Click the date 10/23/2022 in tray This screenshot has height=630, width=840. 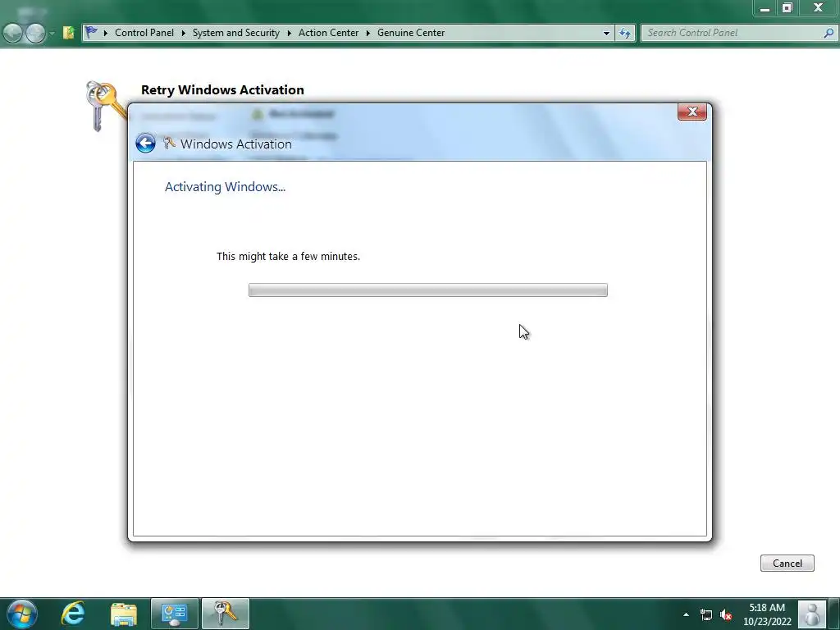[767, 622]
